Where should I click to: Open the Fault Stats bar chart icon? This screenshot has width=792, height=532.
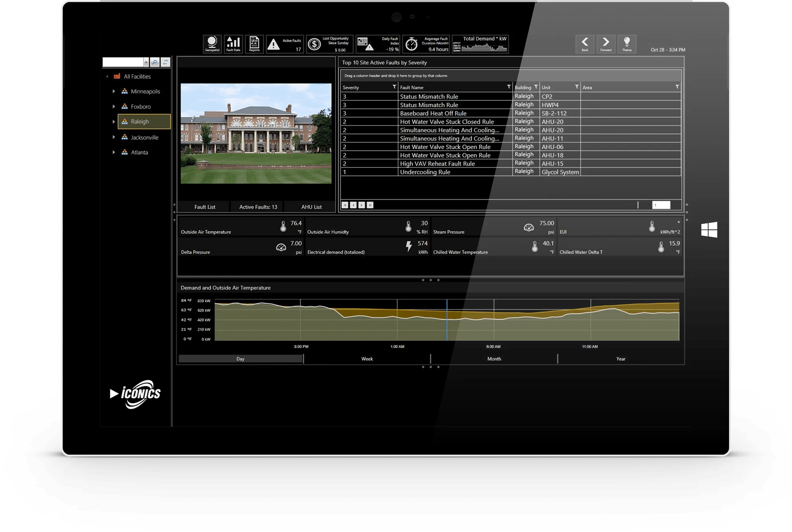tap(233, 44)
